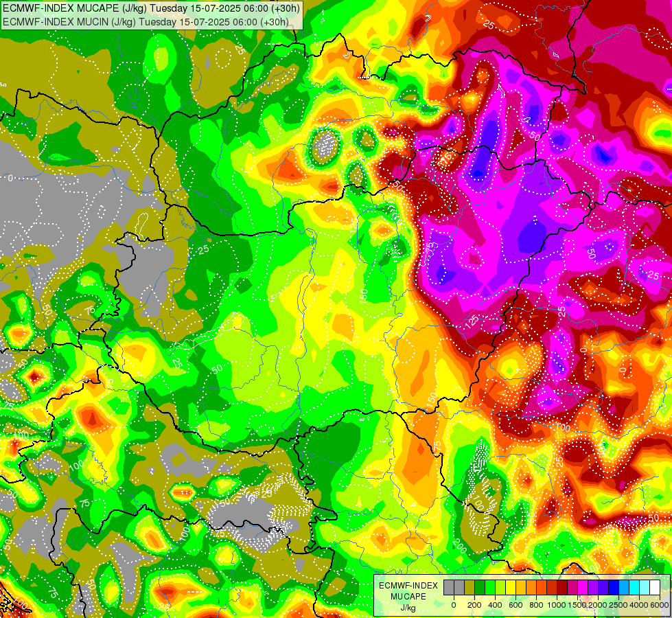Image resolution: width=672 pixels, height=618 pixels.
Task: Pick the purple legend swatch
Action: point(594,587)
